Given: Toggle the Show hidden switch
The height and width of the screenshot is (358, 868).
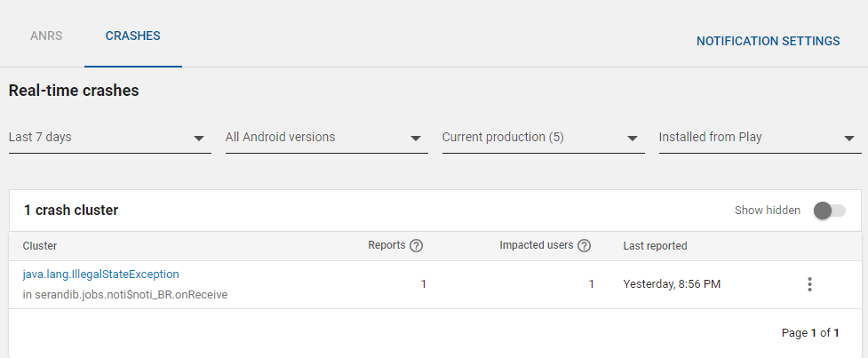Looking at the screenshot, I should (x=829, y=211).
